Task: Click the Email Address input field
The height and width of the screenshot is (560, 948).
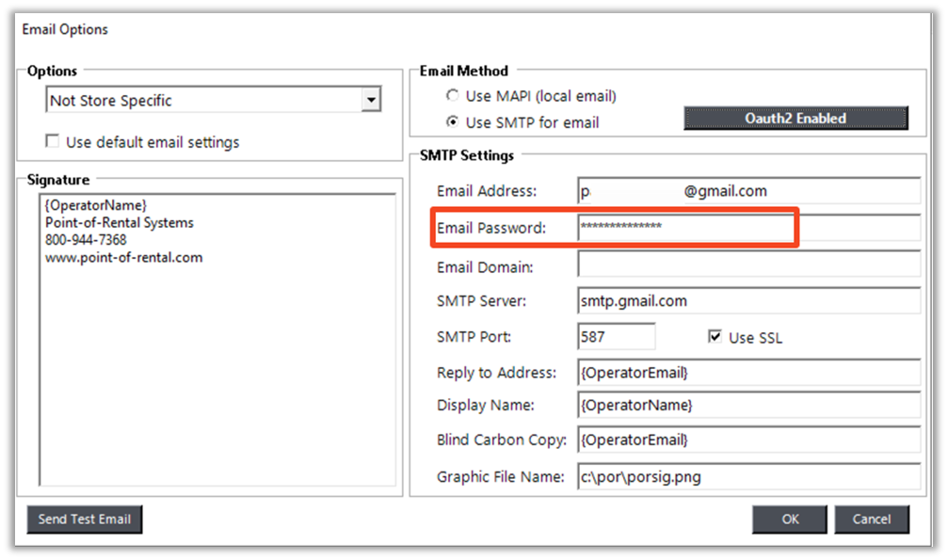Action: 748,191
